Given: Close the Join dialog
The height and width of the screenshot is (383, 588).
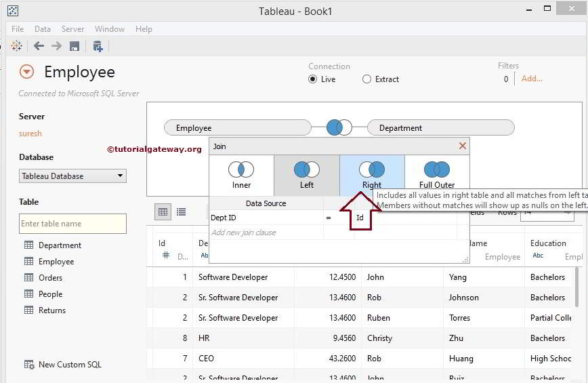Looking at the screenshot, I should [x=463, y=146].
